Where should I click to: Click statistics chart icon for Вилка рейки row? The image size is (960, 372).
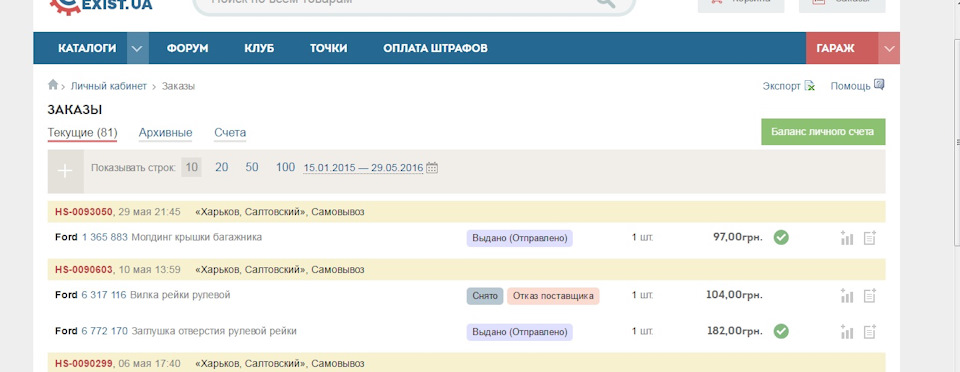(847, 296)
